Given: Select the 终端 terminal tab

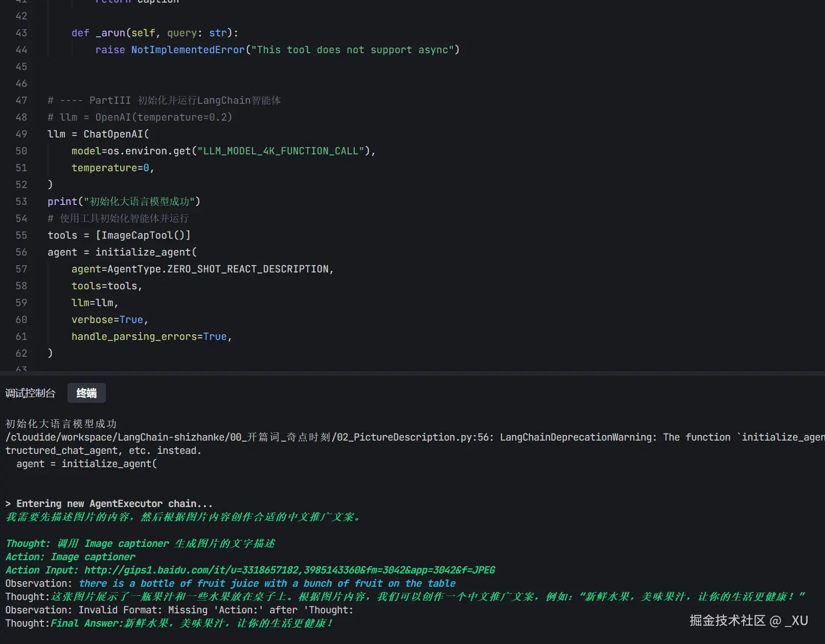Looking at the screenshot, I should [x=86, y=393].
